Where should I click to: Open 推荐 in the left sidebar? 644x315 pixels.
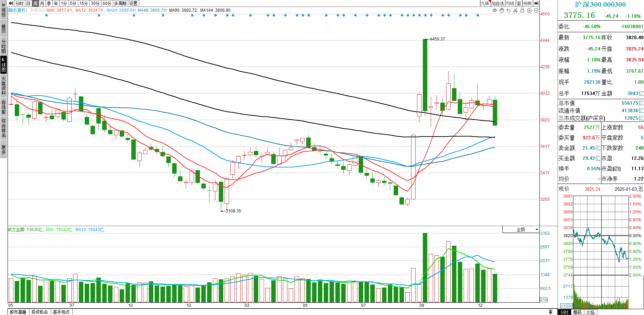pyautogui.click(x=3, y=13)
